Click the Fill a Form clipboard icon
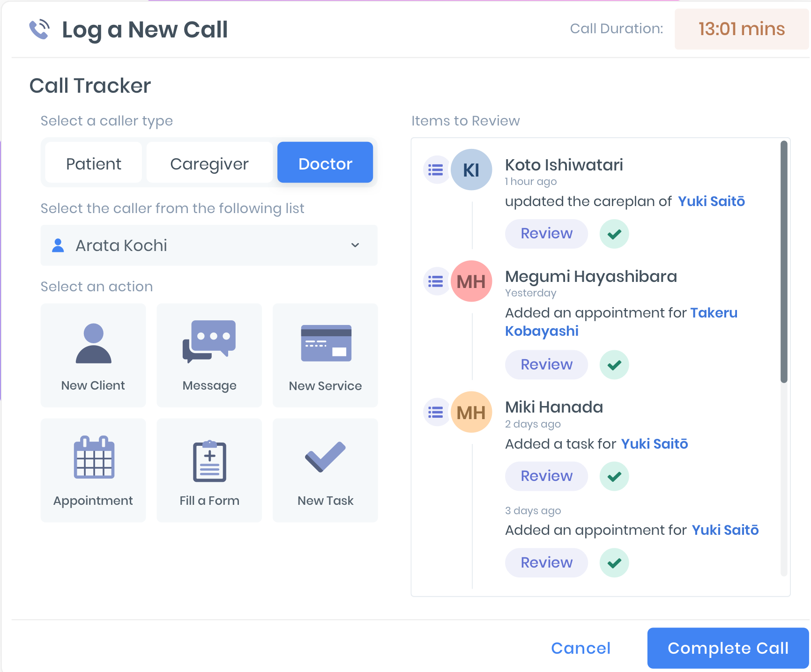The height and width of the screenshot is (672, 811). pyautogui.click(x=209, y=461)
